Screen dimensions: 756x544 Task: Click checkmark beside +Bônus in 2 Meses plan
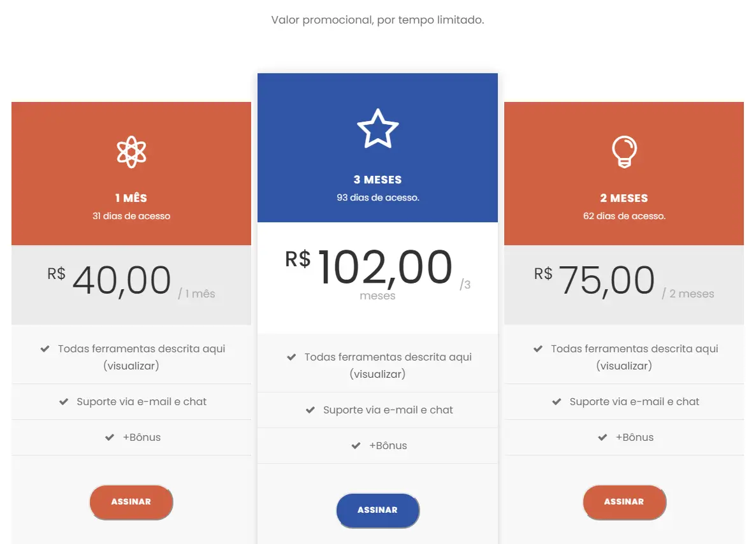[602, 438]
